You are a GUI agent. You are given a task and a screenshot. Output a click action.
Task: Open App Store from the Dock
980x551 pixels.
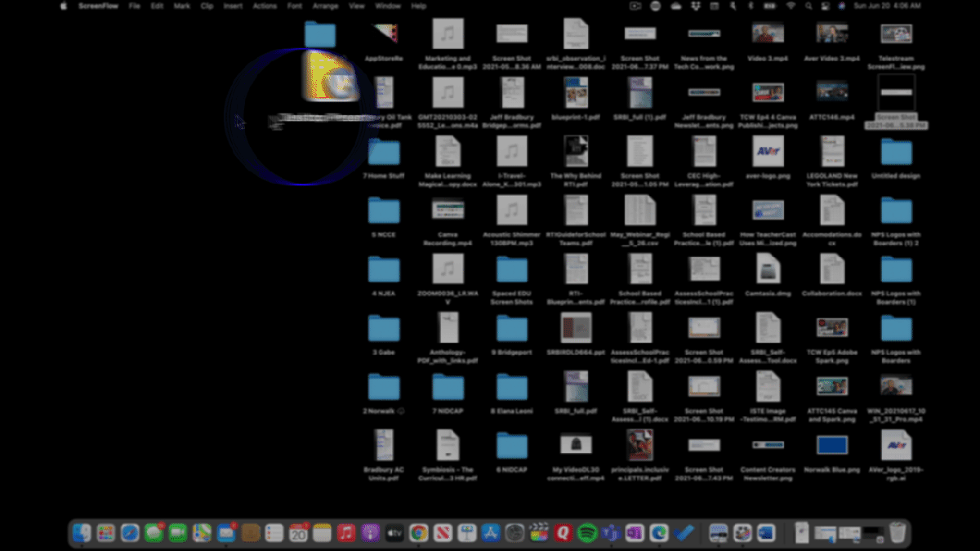click(490, 533)
